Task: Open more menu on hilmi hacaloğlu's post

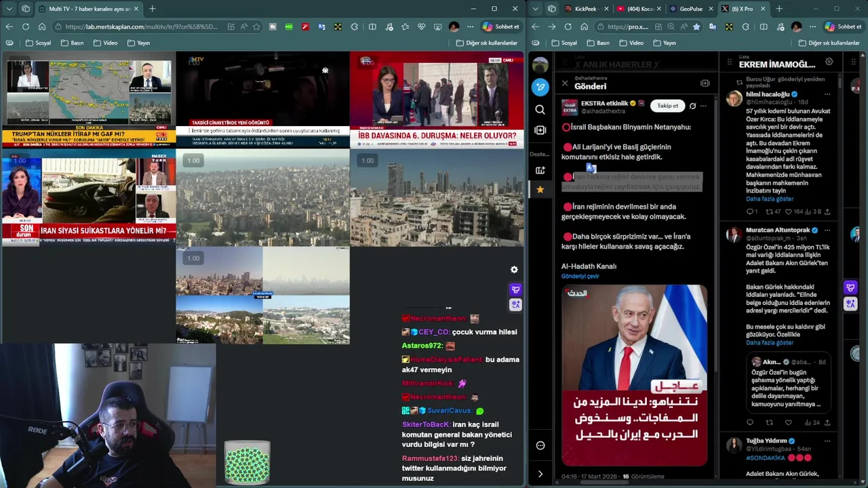Action: [827, 94]
